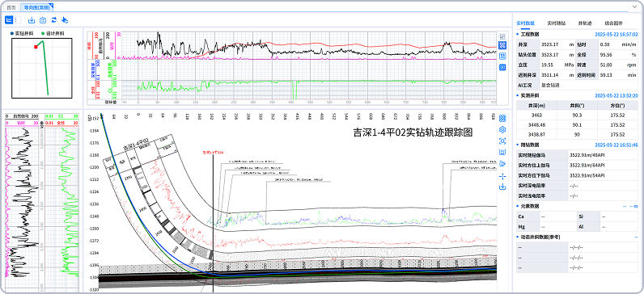Click the red marker on the well inclination thumbnail
This screenshot has width=644, height=294.
(36, 47)
